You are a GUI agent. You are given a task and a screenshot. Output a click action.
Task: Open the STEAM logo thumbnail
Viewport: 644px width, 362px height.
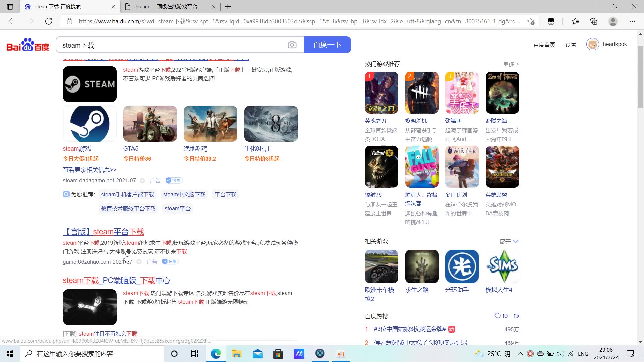[90, 84]
